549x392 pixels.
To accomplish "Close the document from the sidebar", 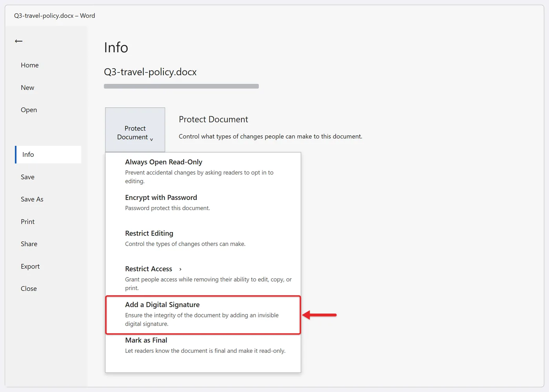I will coord(29,289).
